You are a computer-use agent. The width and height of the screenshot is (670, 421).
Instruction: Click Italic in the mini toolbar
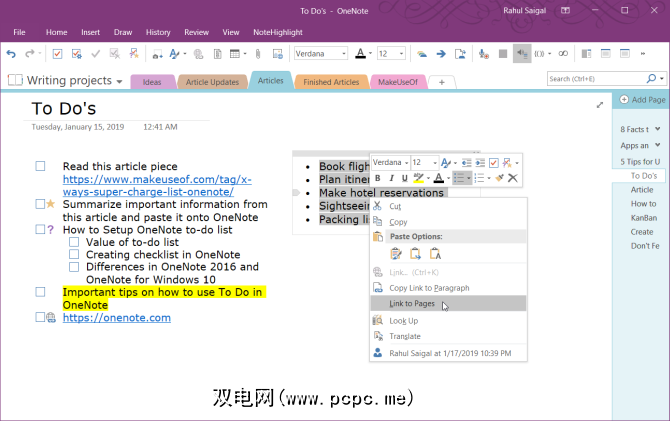click(392, 178)
